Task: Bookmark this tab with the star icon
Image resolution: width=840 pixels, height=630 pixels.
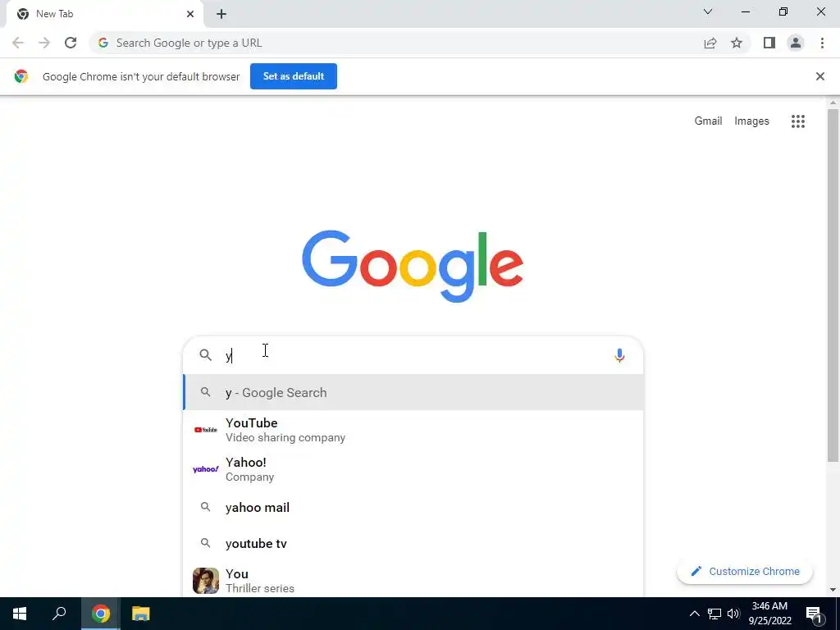Action: click(737, 43)
